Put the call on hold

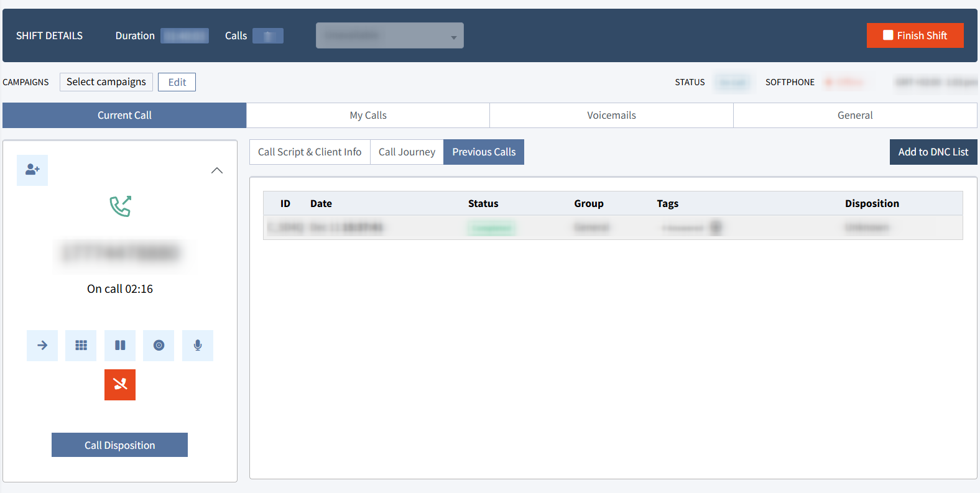pyautogui.click(x=120, y=346)
